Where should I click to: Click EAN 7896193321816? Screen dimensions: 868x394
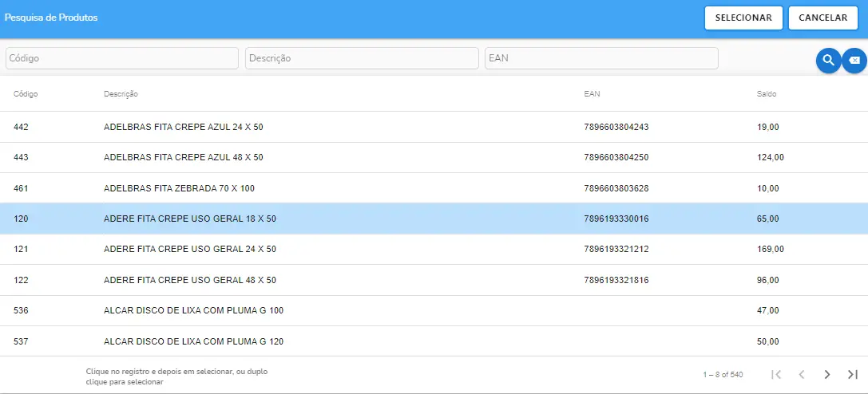click(616, 280)
